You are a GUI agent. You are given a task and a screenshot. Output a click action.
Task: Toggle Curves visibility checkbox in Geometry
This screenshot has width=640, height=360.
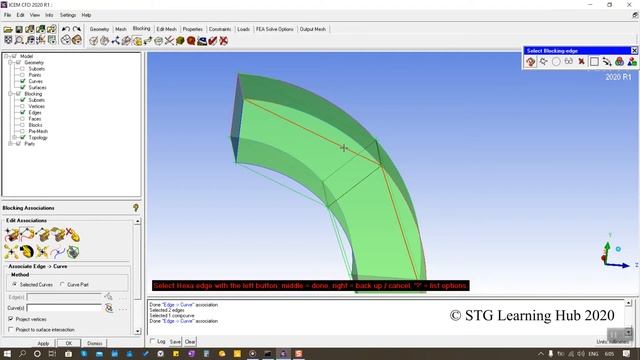pos(22,81)
